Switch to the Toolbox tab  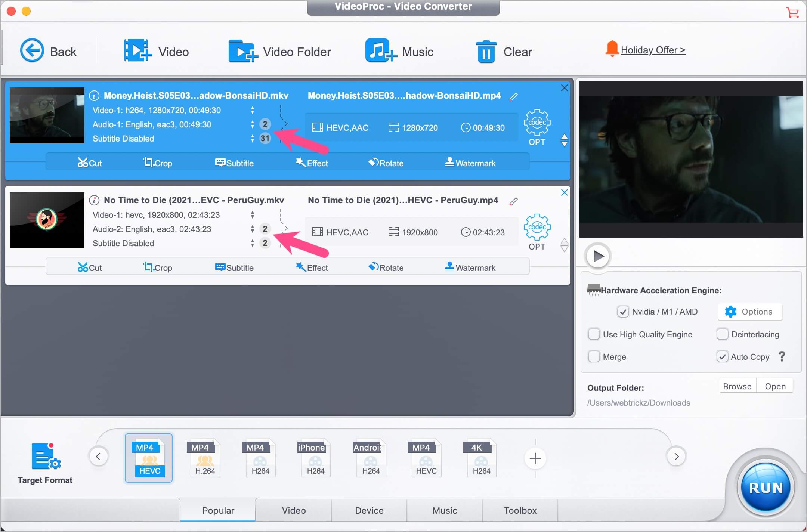click(520, 510)
